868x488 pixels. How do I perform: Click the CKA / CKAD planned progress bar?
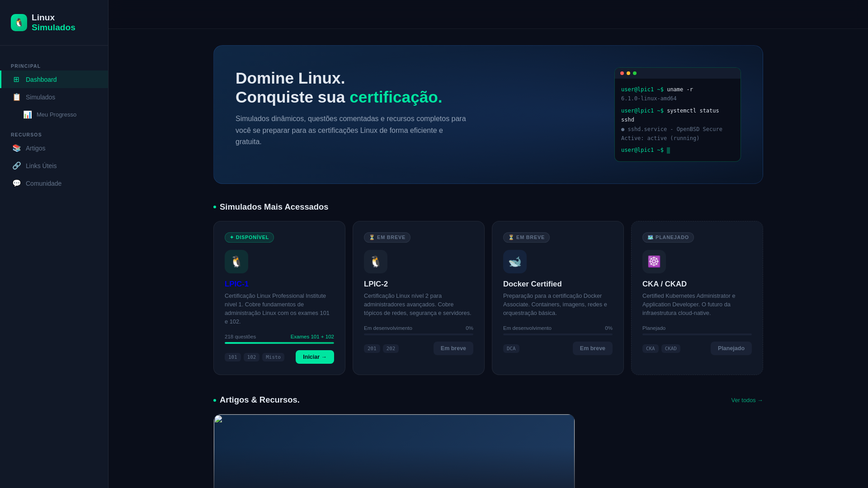pos(697,334)
